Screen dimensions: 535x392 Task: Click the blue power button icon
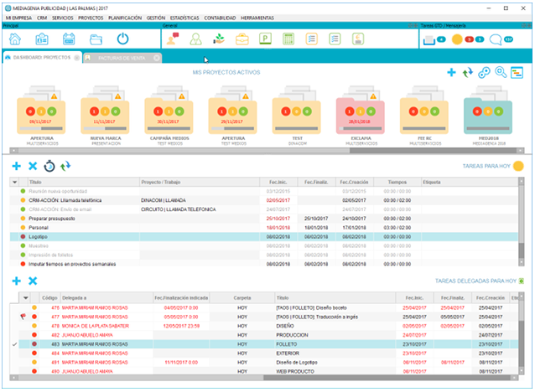[x=122, y=39]
